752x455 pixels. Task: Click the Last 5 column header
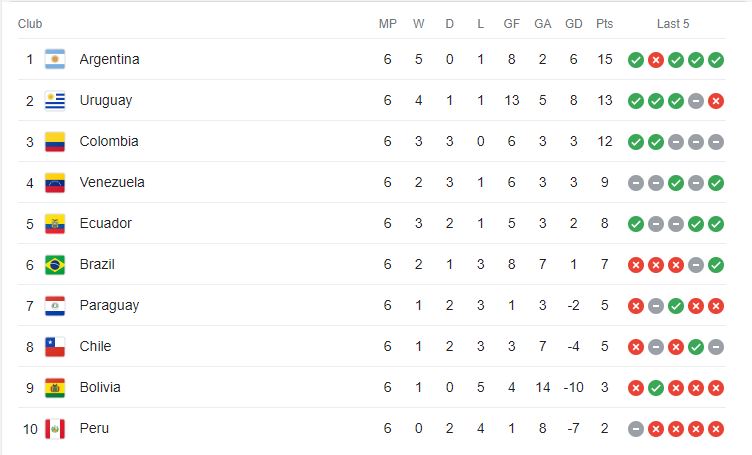tap(673, 24)
